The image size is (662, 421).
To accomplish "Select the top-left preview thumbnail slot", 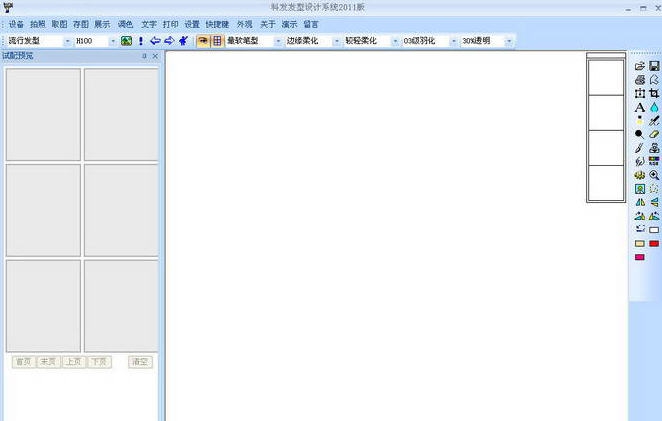I will tap(43, 114).
